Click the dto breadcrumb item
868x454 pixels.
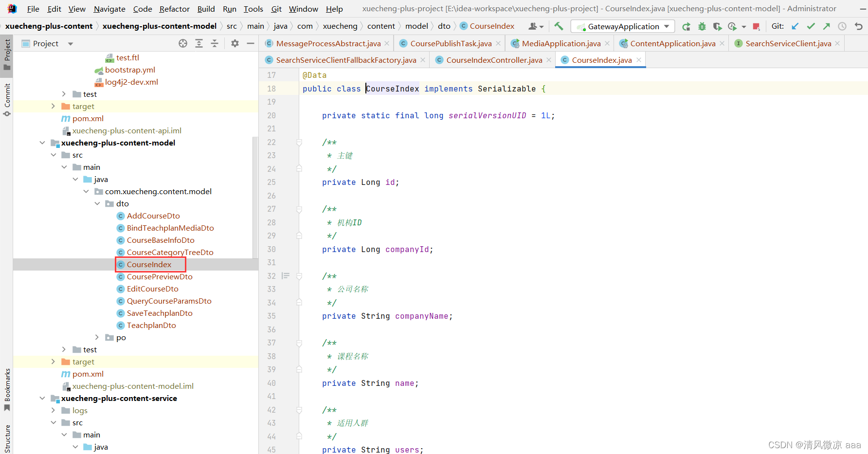[x=444, y=26]
